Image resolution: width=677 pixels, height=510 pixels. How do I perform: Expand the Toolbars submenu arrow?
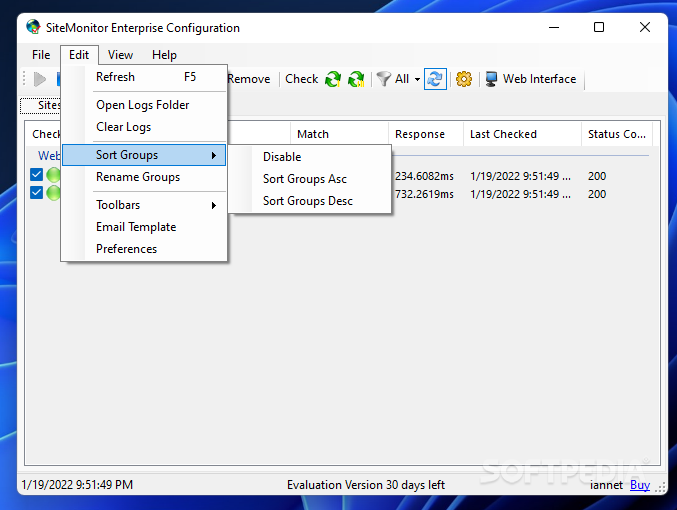click(x=214, y=205)
